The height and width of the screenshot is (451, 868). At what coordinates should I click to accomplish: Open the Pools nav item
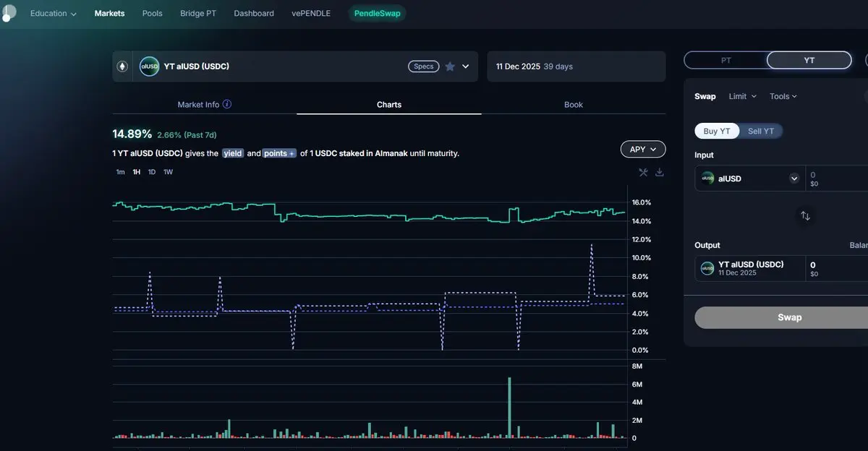coord(152,14)
